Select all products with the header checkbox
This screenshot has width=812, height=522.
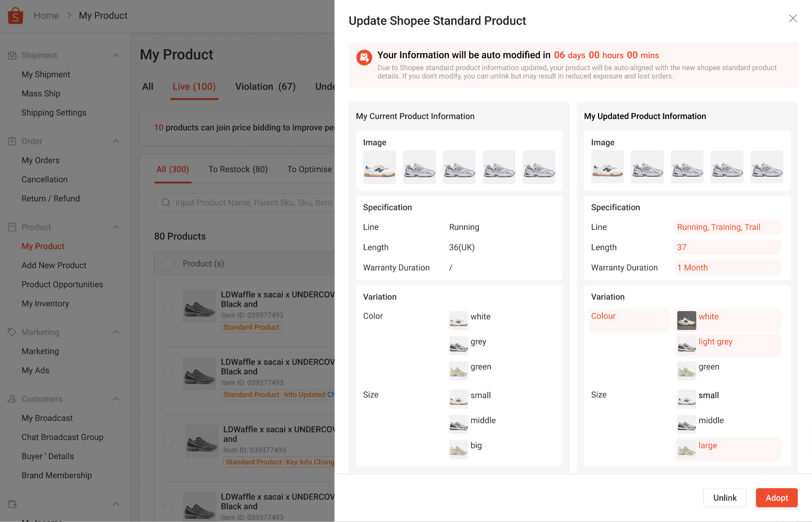pos(169,264)
